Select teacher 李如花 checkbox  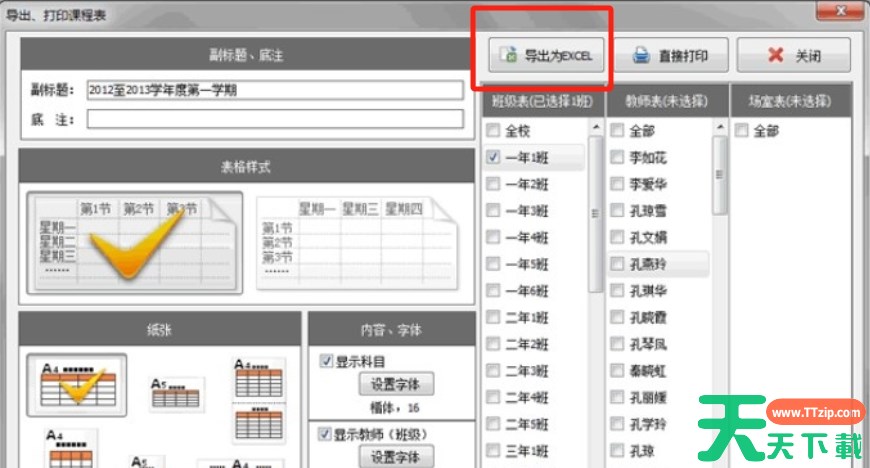point(617,157)
